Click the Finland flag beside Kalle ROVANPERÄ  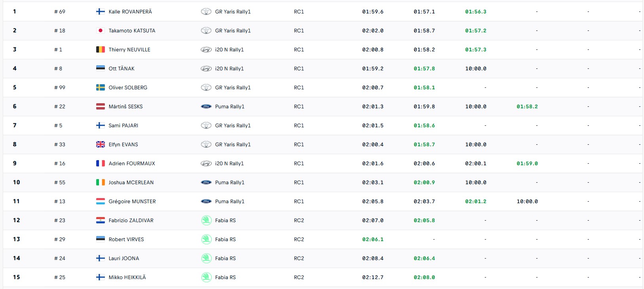click(101, 11)
